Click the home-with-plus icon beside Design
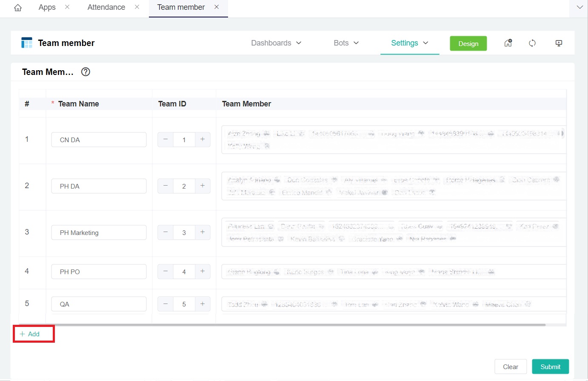Image resolution: width=588 pixels, height=381 pixels. click(508, 43)
